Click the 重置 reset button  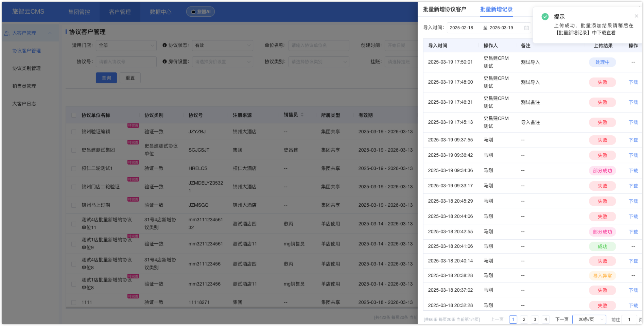pos(130,78)
